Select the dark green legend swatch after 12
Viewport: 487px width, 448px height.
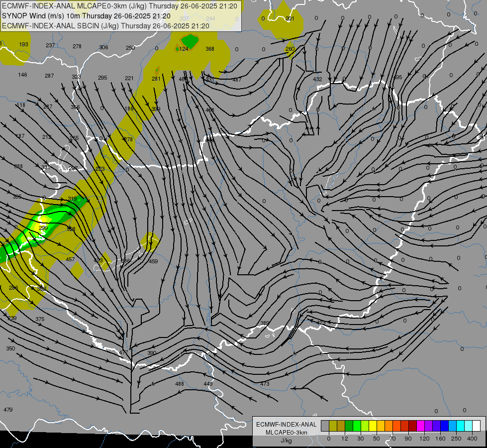(349, 426)
